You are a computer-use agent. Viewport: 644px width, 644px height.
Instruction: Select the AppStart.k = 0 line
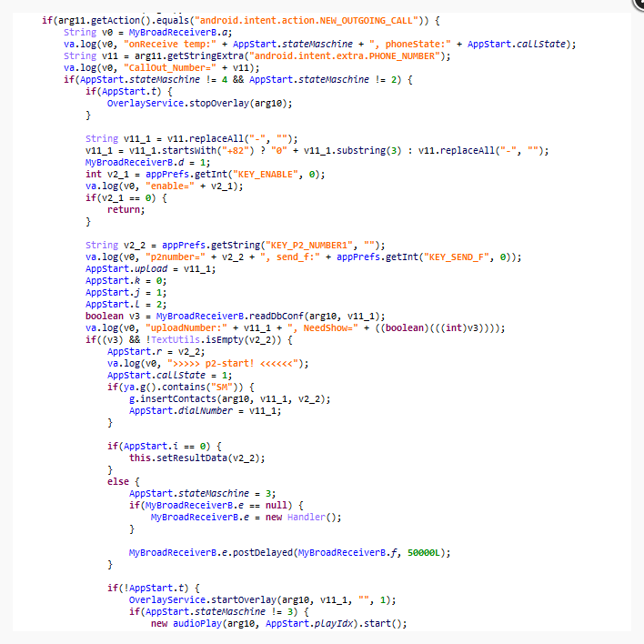(x=126, y=281)
